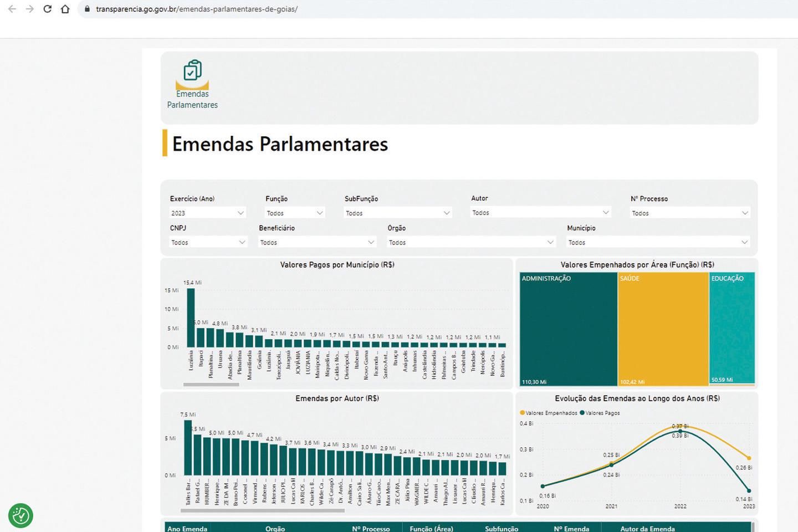Click the horizontal scrollbar under author chart
This screenshot has width=798, height=532.
click(x=264, y=510)
